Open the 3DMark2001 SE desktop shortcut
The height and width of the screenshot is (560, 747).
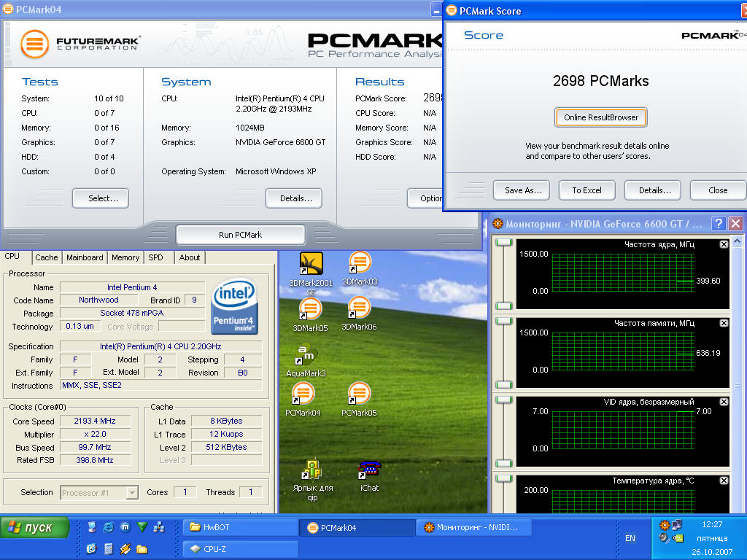(311, 273)
